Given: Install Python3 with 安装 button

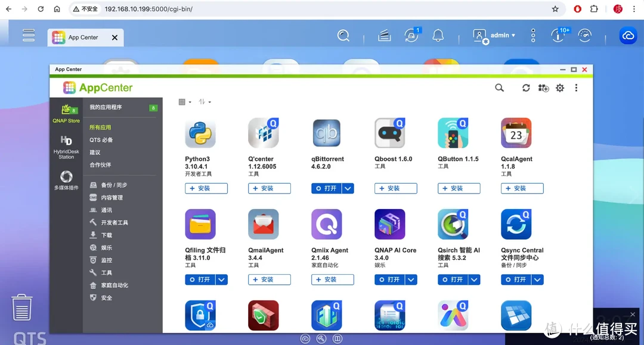Looking at the screenshot, I should (206, 188).
